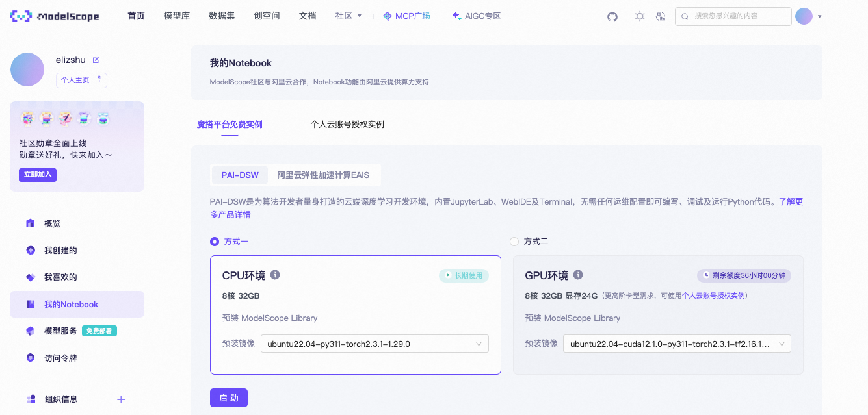
Task: Go to 首页 in top navigation
Action: 137,16
